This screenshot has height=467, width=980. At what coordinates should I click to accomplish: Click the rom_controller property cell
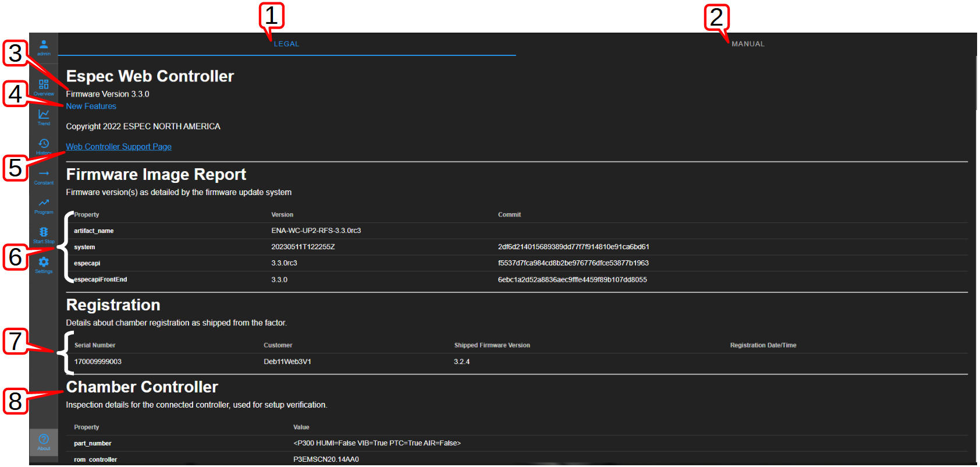pos(95,459)
